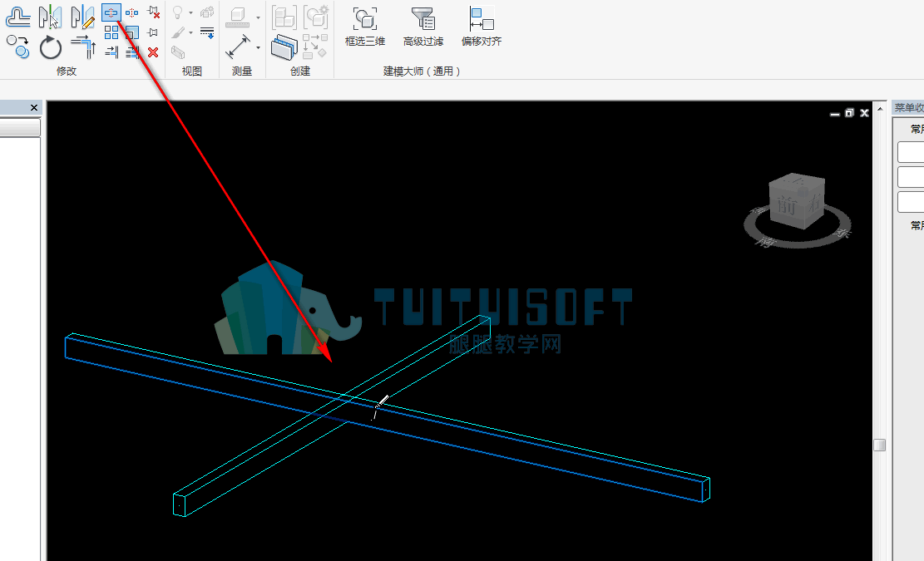The height and width of the screenshot is (561, 924).
Task: Activate the Rotate tool
Action: [x=51, y=47]
